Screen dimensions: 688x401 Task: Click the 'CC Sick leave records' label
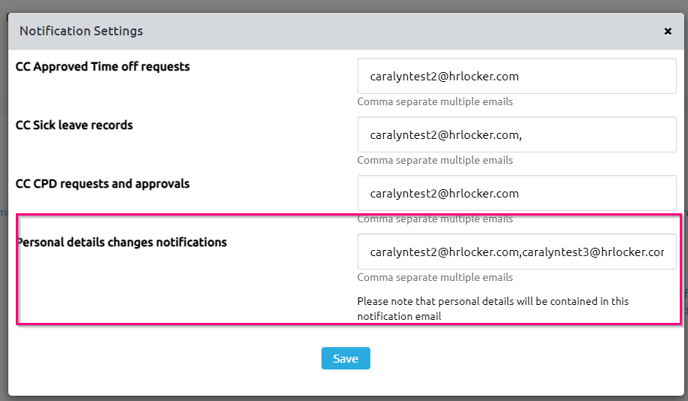(x=75, y=125)
